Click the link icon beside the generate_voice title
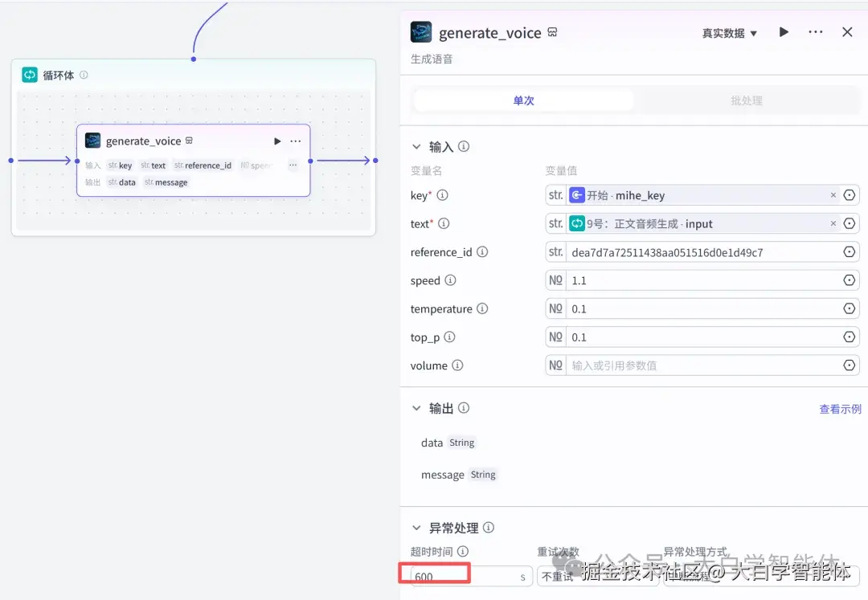The image size is (868, 600). click(552, 32)
